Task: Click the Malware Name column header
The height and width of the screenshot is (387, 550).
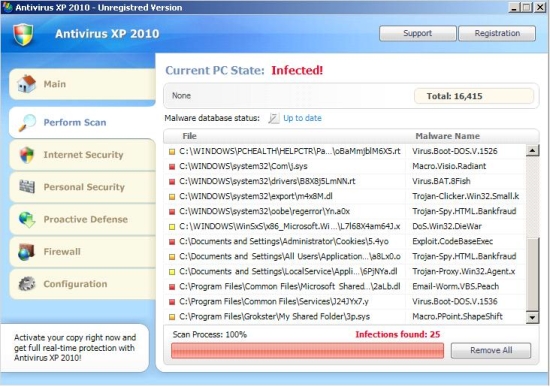Action: tap(448, 136)
